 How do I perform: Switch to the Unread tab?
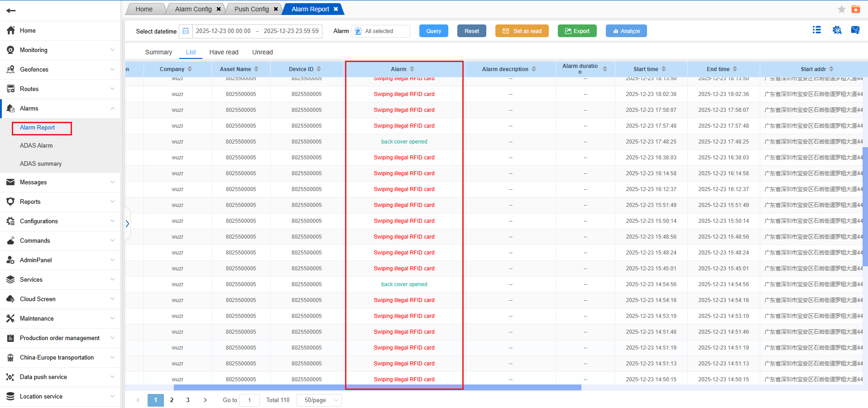[x=262, y=52]
